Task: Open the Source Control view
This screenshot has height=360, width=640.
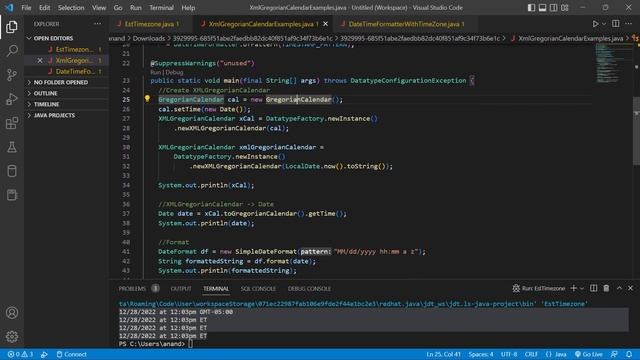Action: 12,75
